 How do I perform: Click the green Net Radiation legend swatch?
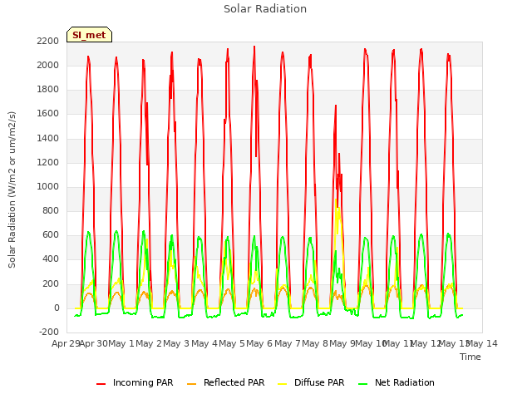coord(363,383)
